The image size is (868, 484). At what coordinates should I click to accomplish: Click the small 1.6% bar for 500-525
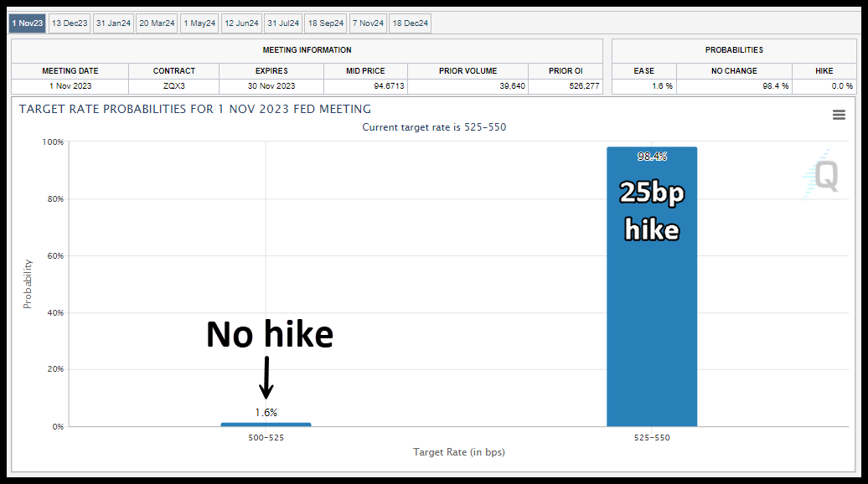(x=266, y=425)
